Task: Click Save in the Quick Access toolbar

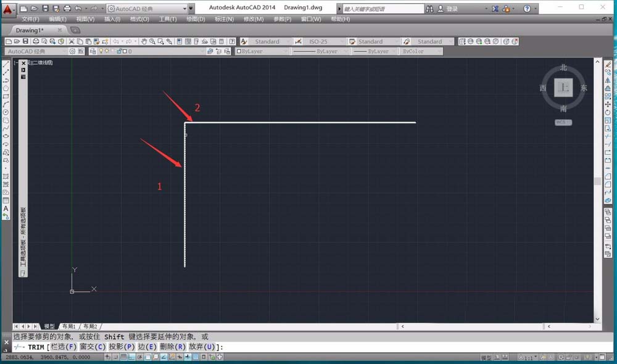Action: 45,9
